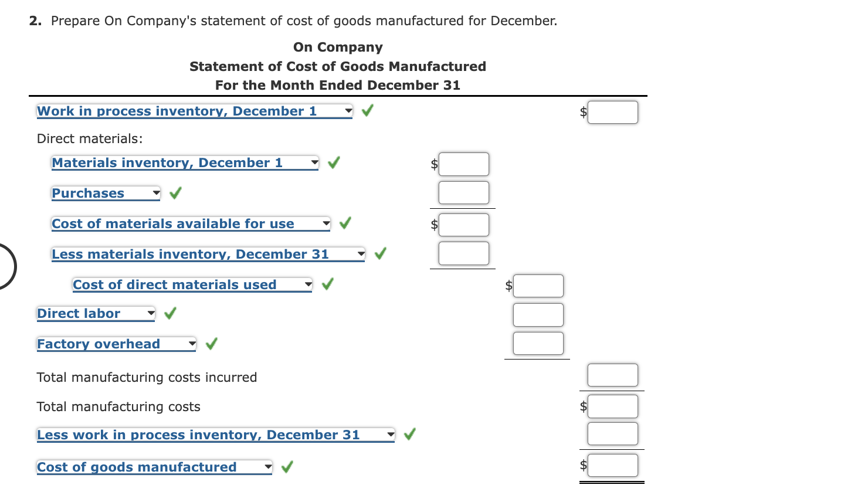Click the checkmark next to Cost of direct materials used

[x=327, y=284]
